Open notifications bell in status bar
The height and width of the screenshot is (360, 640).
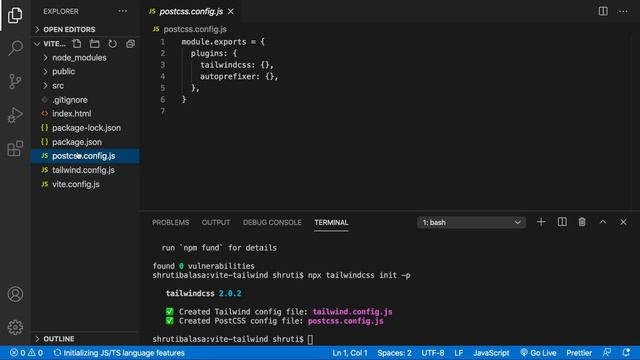pos(626,353)
